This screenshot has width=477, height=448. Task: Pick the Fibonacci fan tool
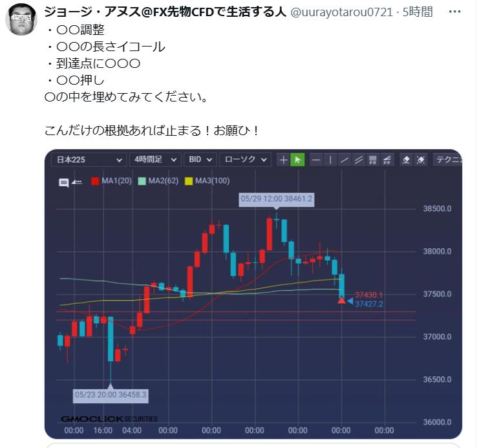pos(387,160)
